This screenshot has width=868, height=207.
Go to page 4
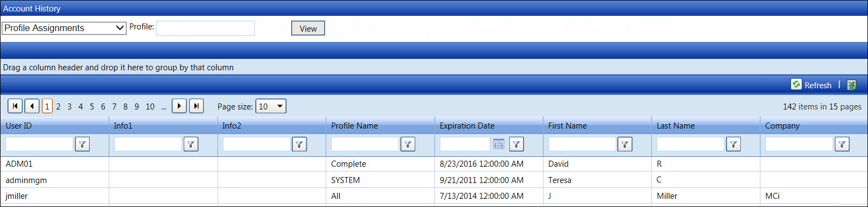tap(80, 107)
